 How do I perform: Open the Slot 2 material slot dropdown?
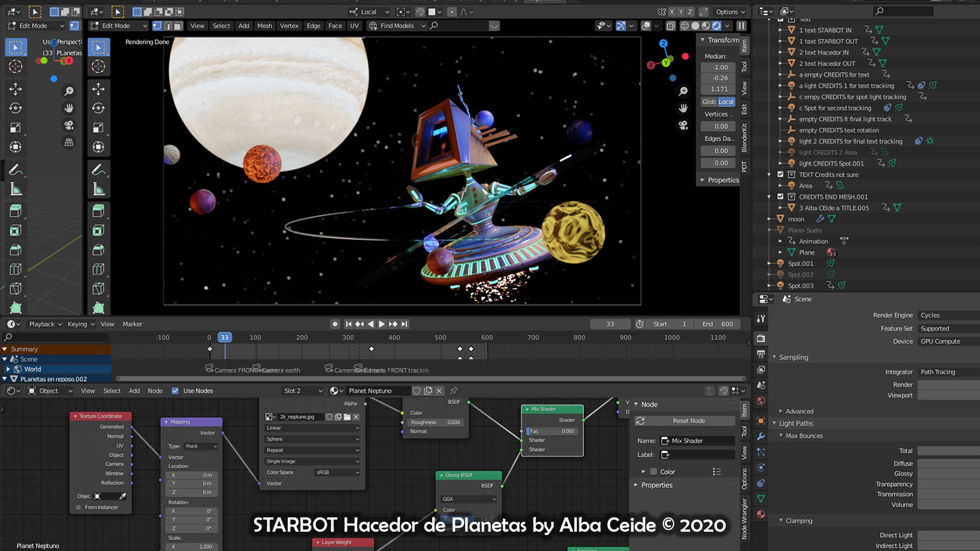point(302,391)
